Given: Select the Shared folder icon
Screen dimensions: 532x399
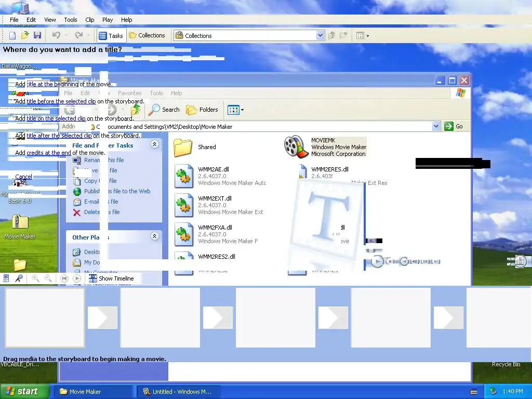Looking at the screenshot, I should pos(183,147).
